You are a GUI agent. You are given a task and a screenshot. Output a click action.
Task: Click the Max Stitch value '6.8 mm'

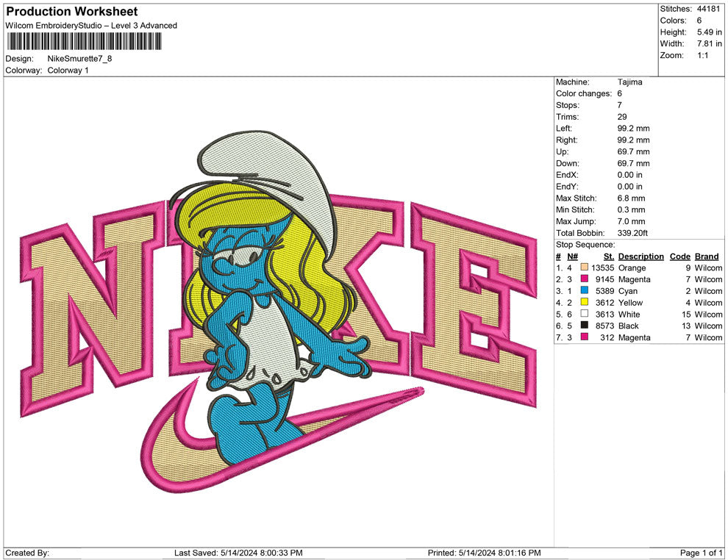pyautogui.click(x=632, y=198)
